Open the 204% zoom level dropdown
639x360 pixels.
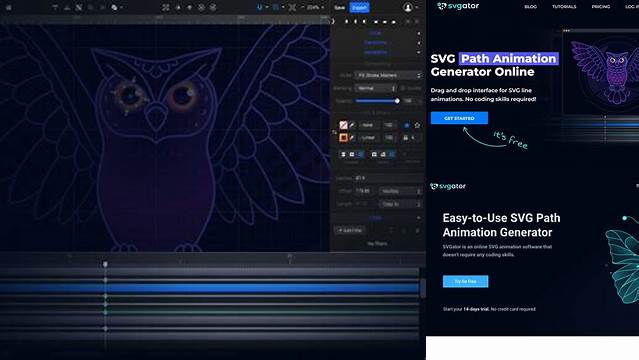[x=315, y=7]
